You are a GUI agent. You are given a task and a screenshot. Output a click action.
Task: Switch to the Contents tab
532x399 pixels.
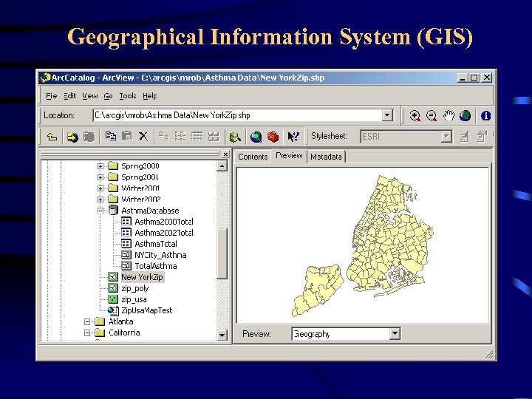coord(253,157)
